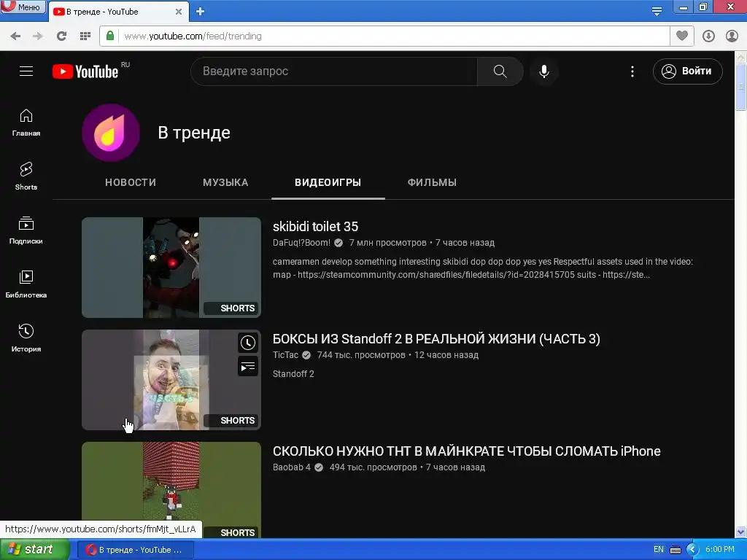Go back to previous page
The width and height of the screenshot is (747, 560).
tap(15, 36)
